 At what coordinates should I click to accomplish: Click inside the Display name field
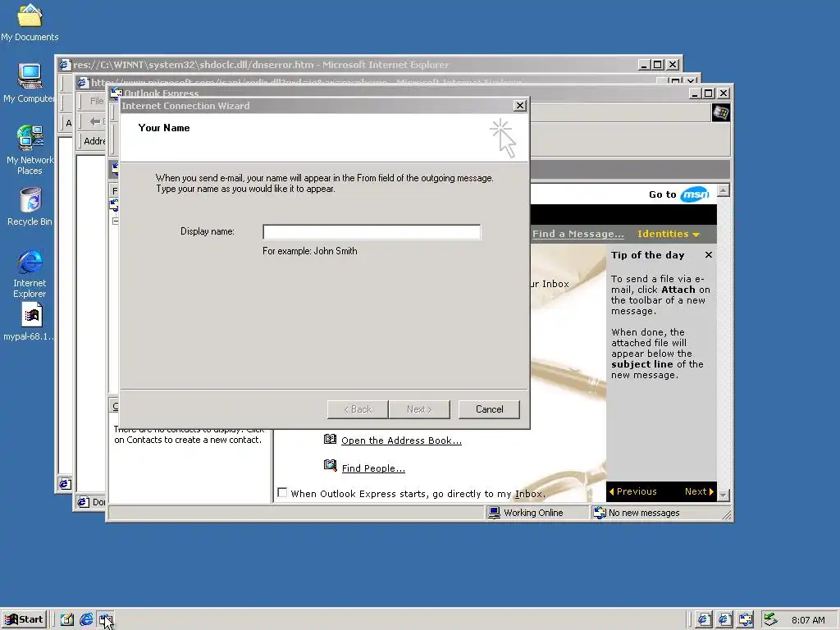coord(372,232)
